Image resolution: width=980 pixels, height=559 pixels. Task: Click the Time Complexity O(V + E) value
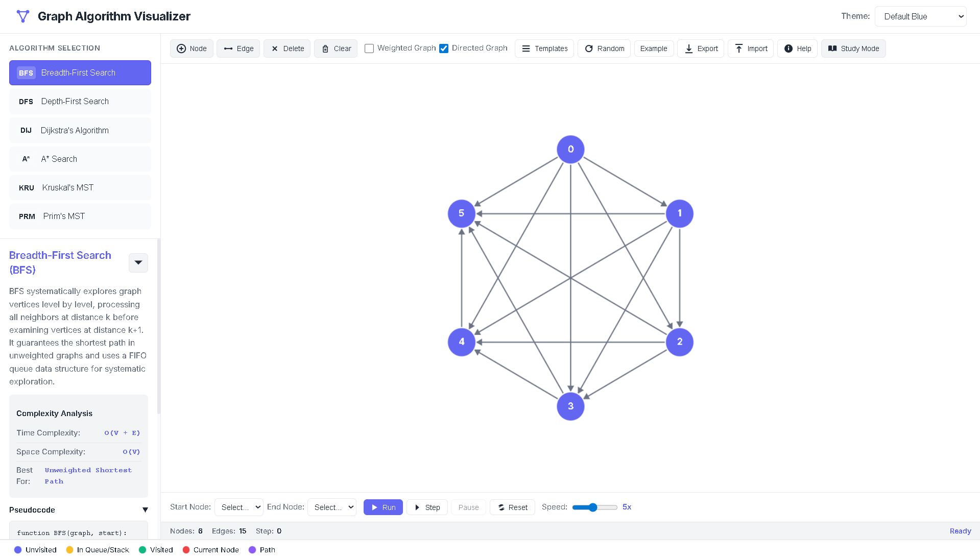click(x=122, y=433)
